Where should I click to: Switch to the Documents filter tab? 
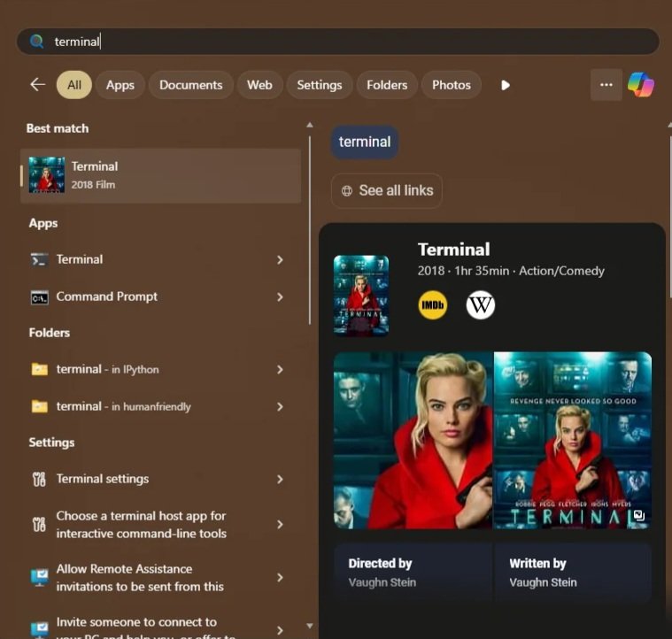pos(190,85)
